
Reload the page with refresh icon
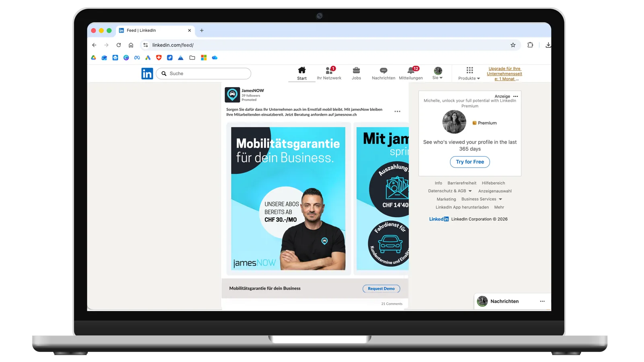[x=119, y=45]
